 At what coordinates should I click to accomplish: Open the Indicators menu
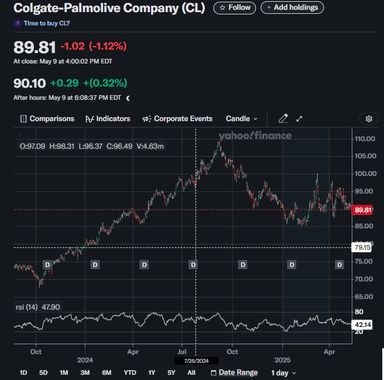click(108, 119)
